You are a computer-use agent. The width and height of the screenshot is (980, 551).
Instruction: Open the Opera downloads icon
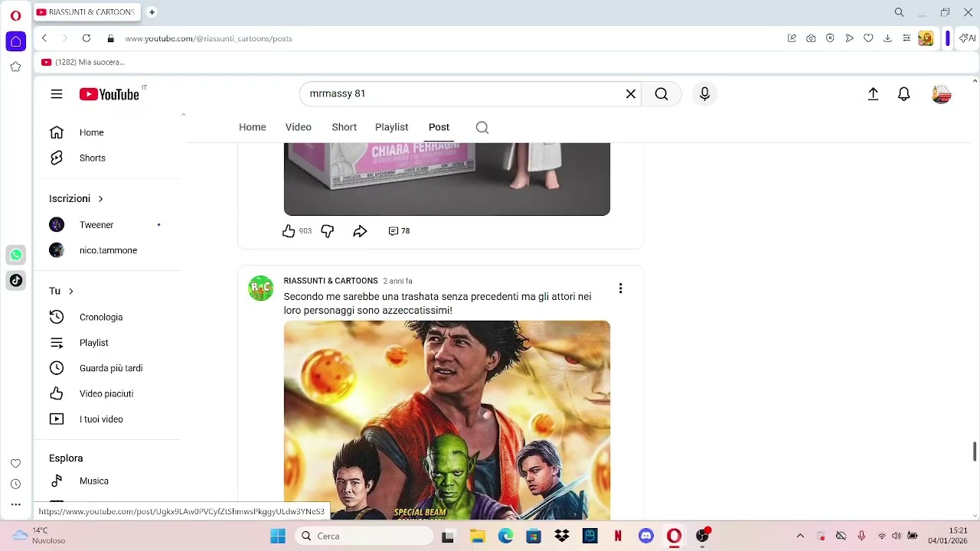coord(887,38)
